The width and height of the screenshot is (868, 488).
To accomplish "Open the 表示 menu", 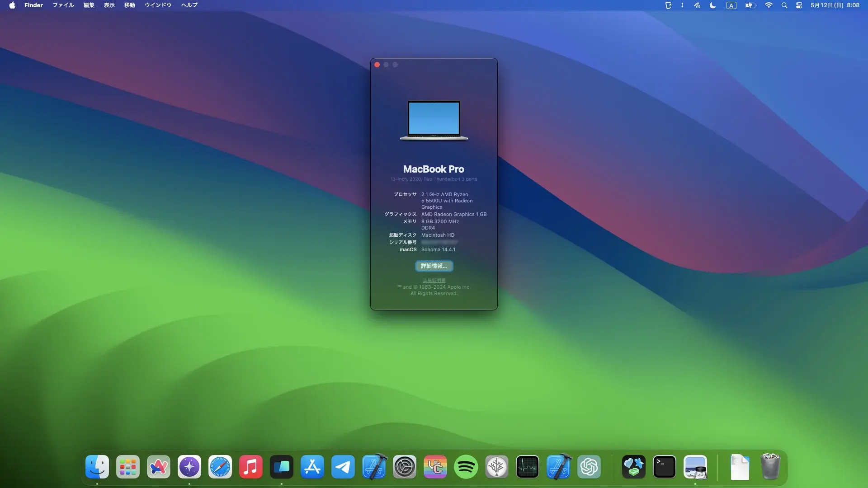I will point(109,5).
